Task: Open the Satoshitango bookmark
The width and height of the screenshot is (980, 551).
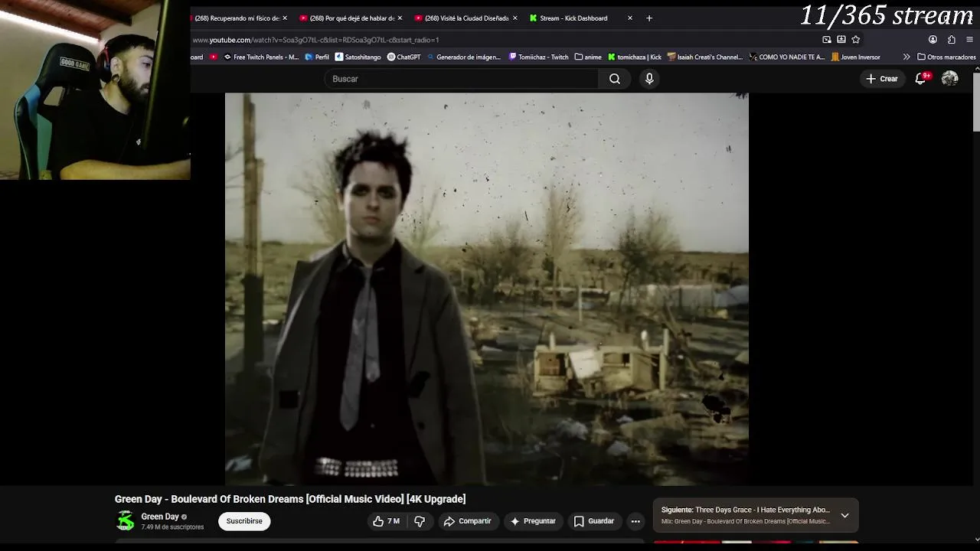Action: [x=358, y=57]
